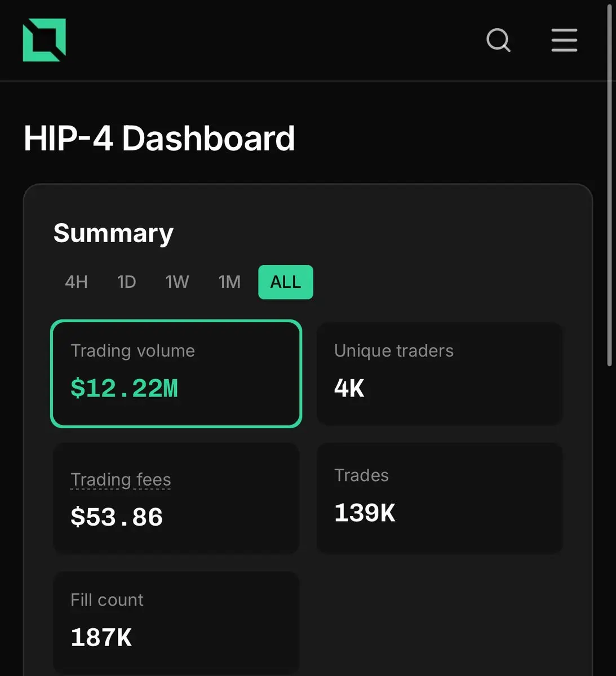
Task: Click the underlined Trading fees label
Action: pos(121,479)
